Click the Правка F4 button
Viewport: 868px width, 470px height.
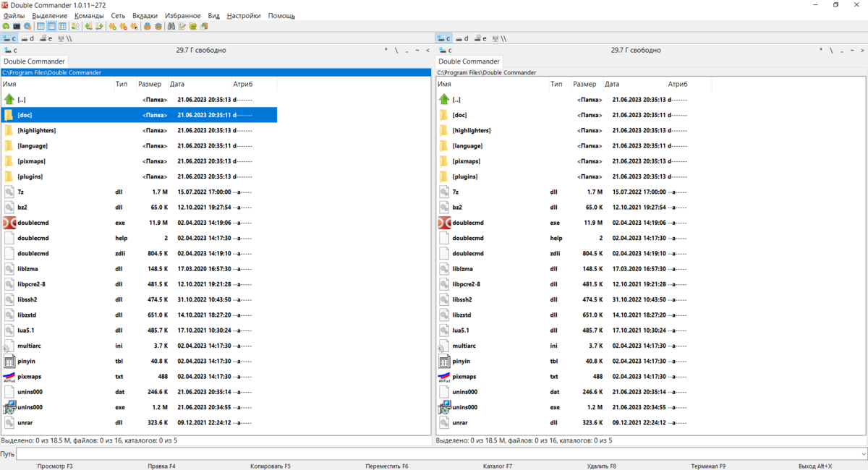pyautogui.click(x=161, y=466)
